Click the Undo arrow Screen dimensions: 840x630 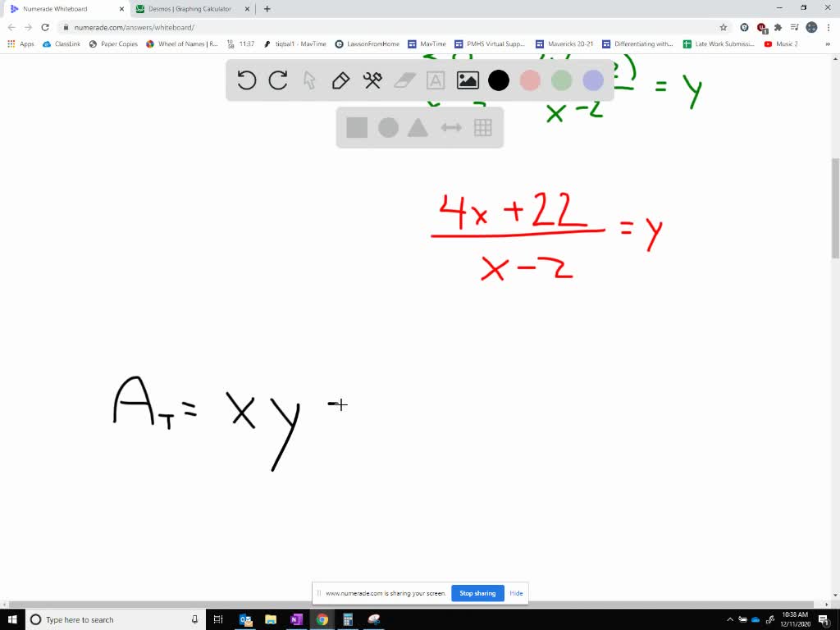coord(246,80)
